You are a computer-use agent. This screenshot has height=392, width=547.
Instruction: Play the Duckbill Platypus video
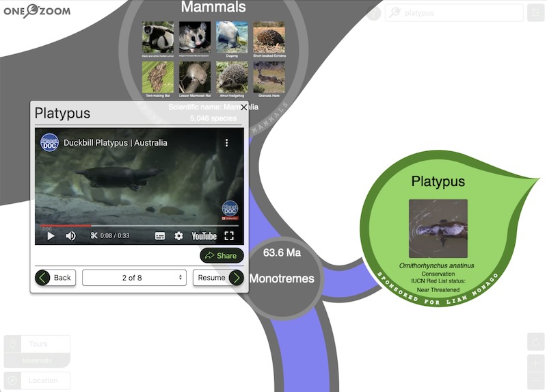coord(51,236)
